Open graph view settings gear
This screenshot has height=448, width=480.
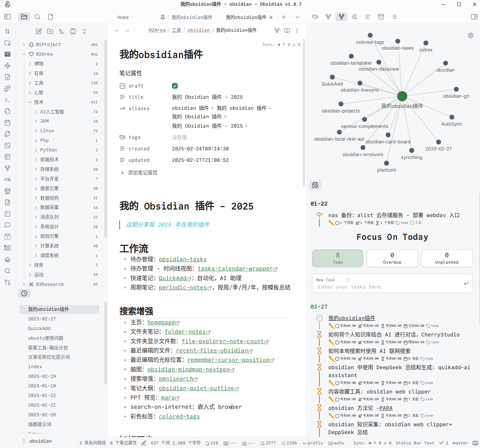coord(471,35)
